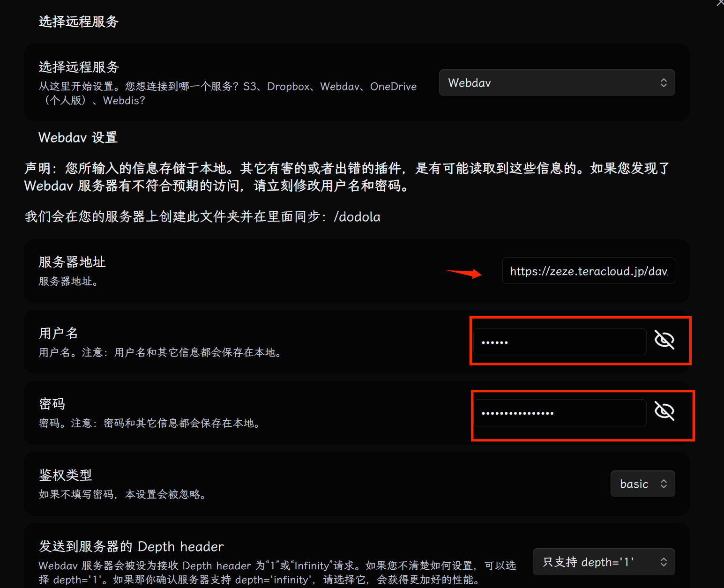724x588 pixels.
Task: Click the username input field
Action: 560,342
